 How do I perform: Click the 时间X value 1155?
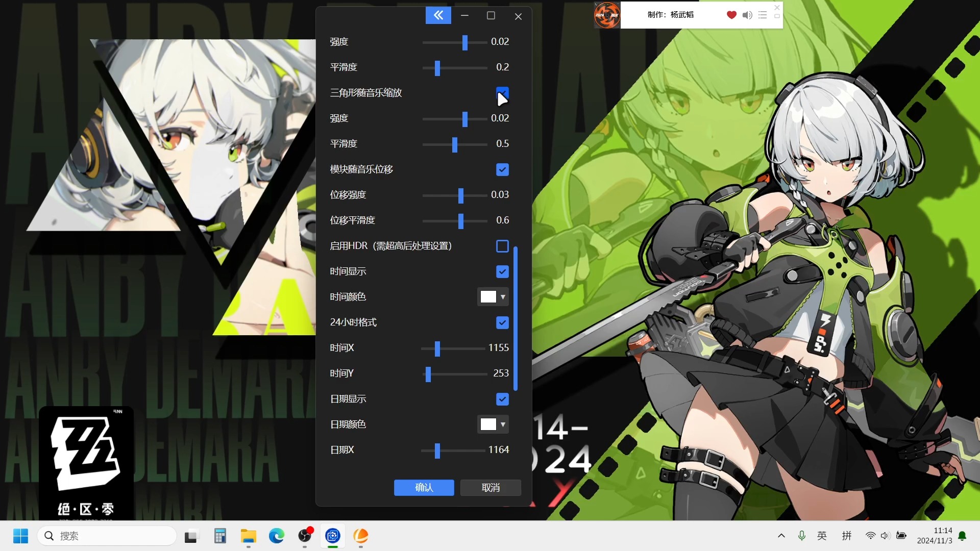click(x=499, y=348)
